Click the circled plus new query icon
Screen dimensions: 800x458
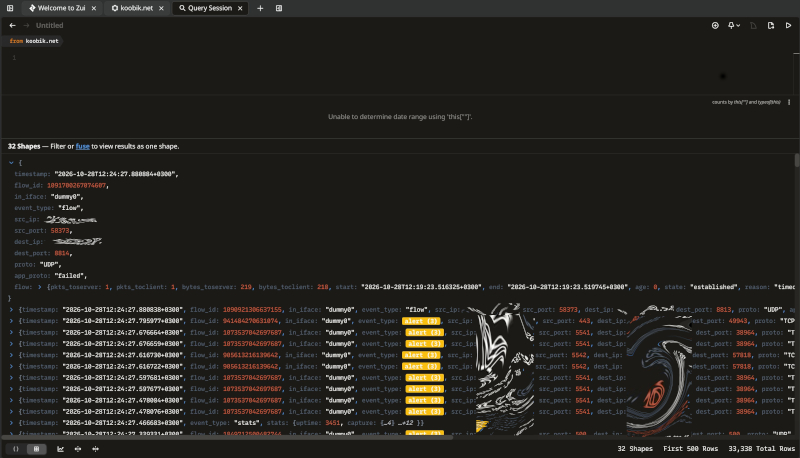pos(715,26)
